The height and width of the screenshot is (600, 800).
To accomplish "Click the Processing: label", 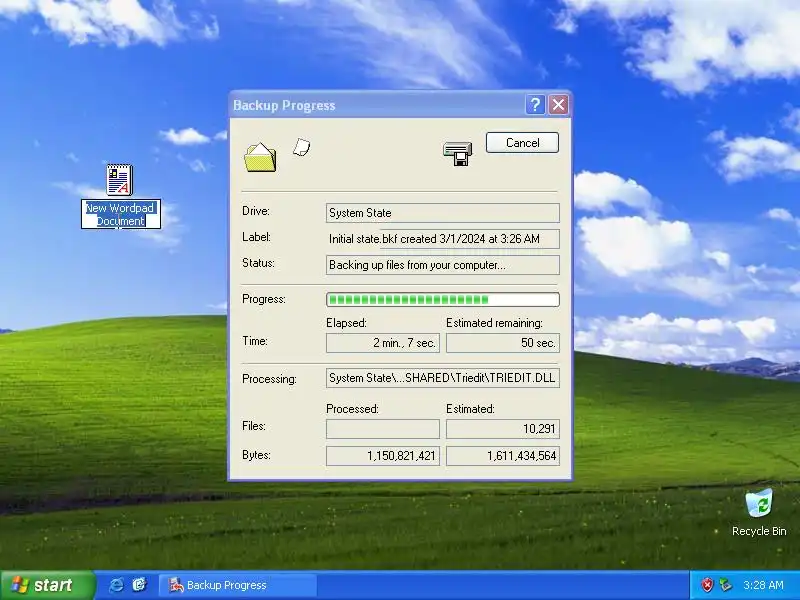I will [269, 379].
